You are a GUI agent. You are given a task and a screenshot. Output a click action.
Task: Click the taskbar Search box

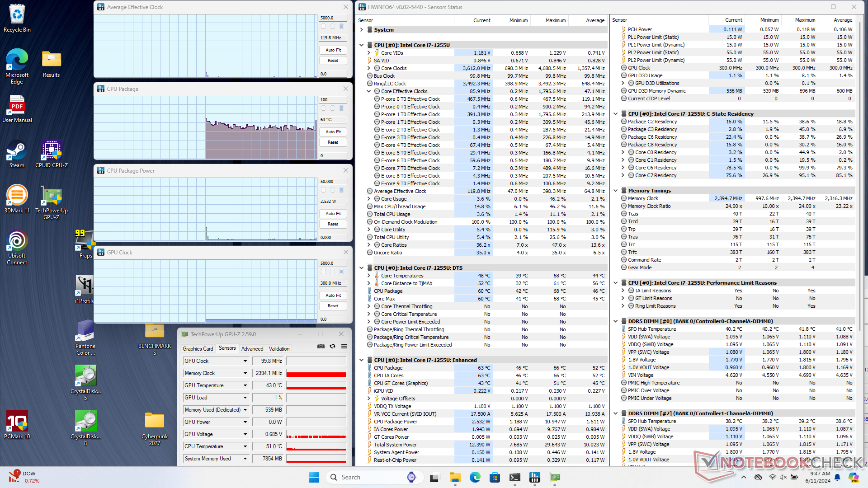[x=374, y=477]
